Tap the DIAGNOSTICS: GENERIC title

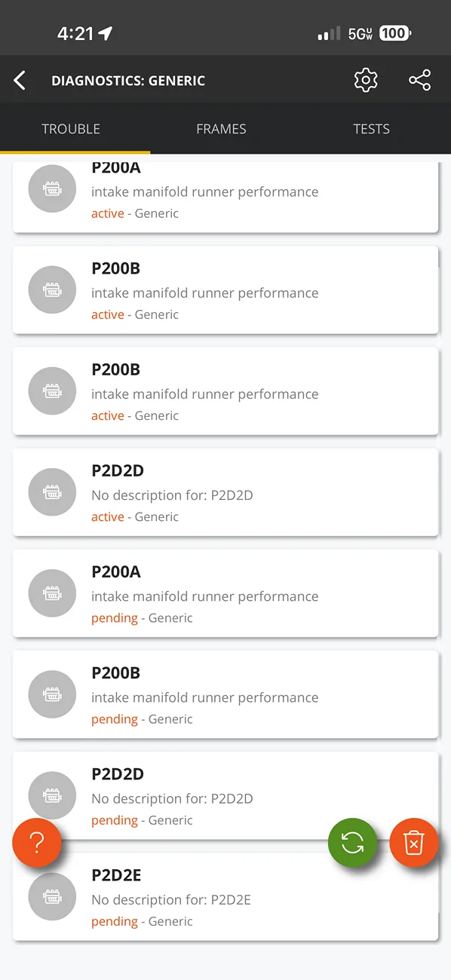tap(128, 81)
